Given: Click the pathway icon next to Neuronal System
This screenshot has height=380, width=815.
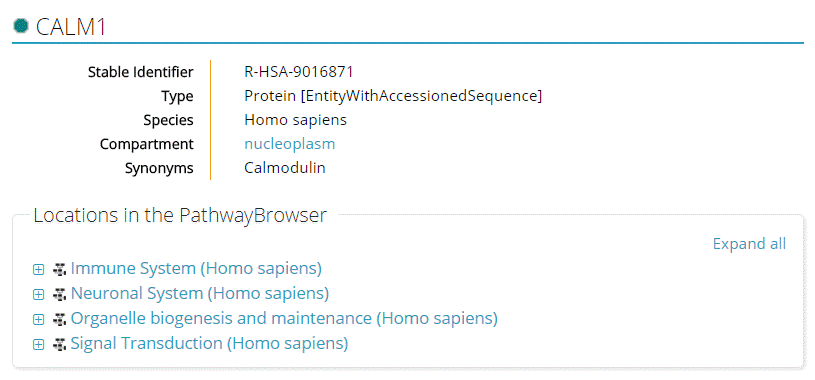Looking at the screenshot, I should pyautogui.click(x=60, y=294).
